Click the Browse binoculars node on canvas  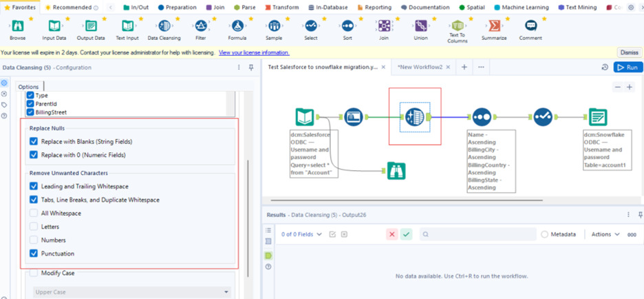(396, 169)
